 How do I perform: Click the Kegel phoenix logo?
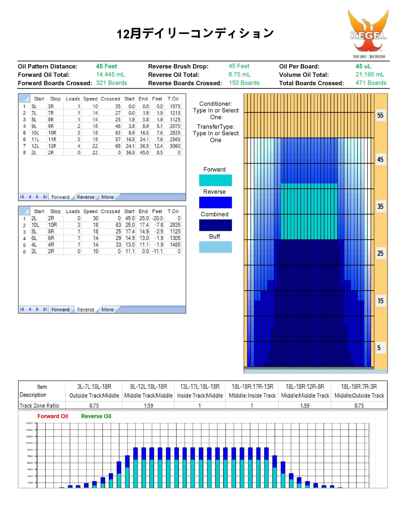(368, 34)
